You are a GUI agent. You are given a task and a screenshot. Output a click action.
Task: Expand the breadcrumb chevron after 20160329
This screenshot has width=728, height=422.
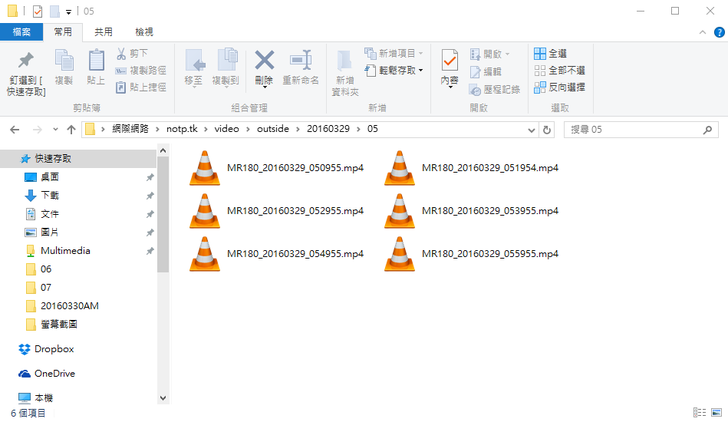[x=358, y=129]
